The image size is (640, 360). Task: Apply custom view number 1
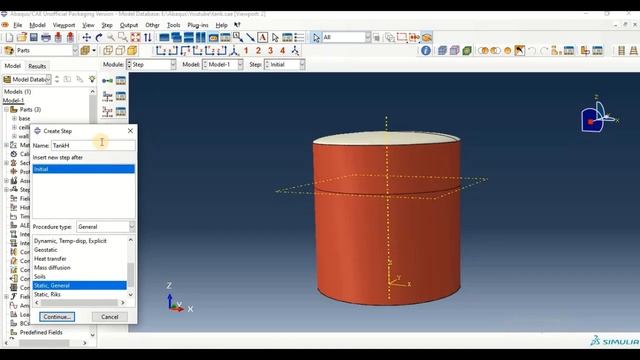pyautogui.click(x=246, y=51)
